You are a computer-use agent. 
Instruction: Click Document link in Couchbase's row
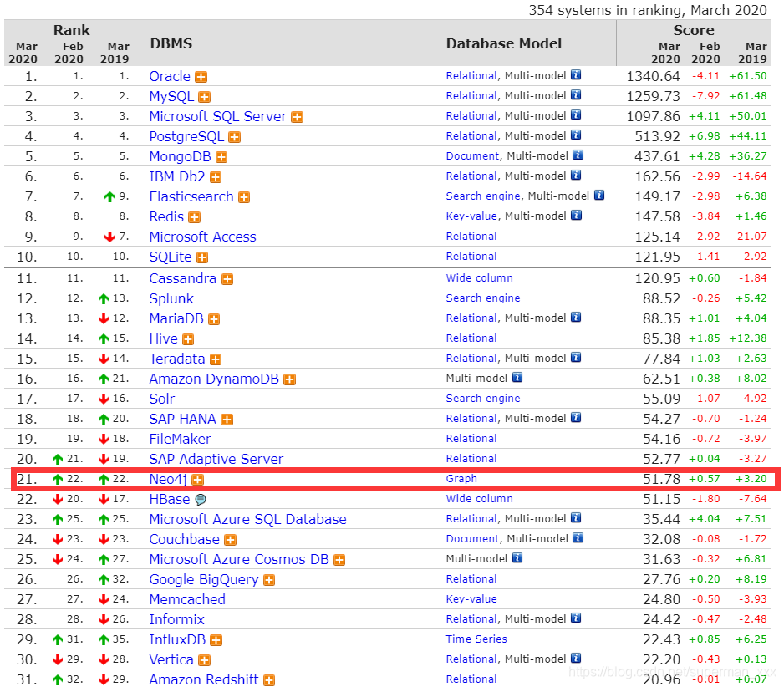point(472,538)
